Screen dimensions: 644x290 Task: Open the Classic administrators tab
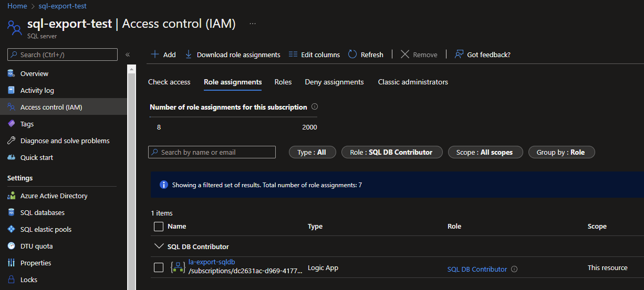(x=413, y=82)
